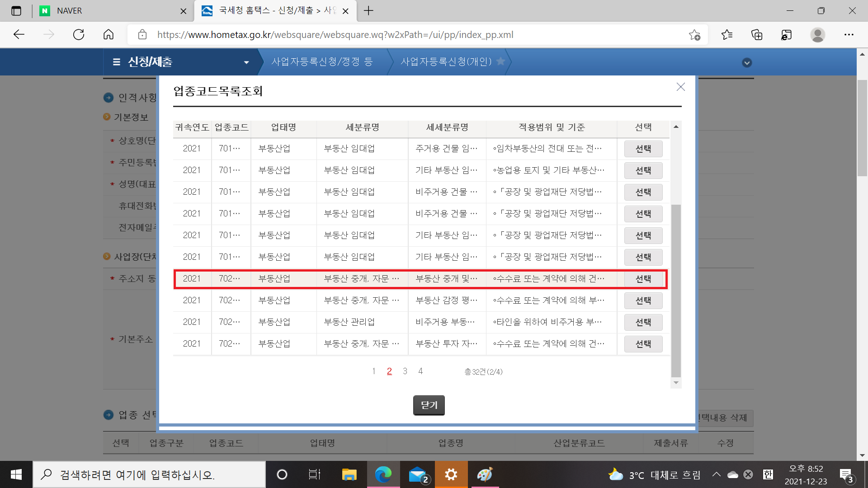Expand the 신청/제출 menu dropdown
The height and width of the screenshot is (488, 868).
[246, 62]
